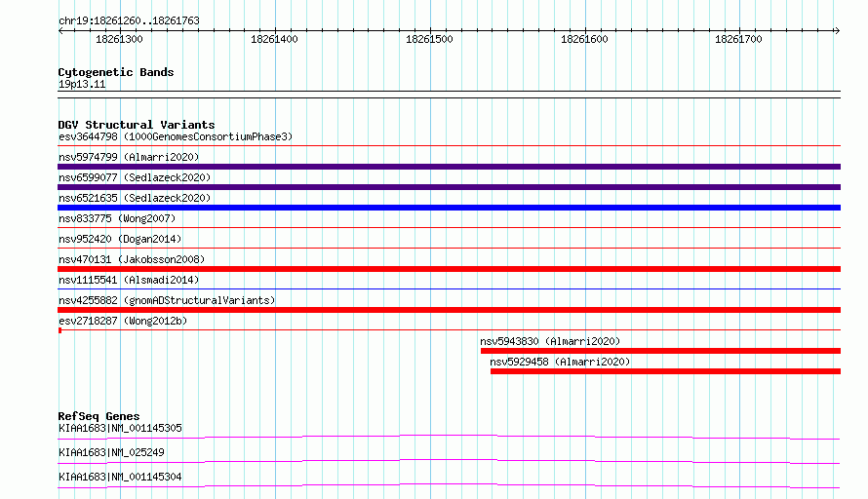Click ruler position 18261500
The height and width of the screenshot is (499, 868).
pyautogui.click(x=429, y=39)
